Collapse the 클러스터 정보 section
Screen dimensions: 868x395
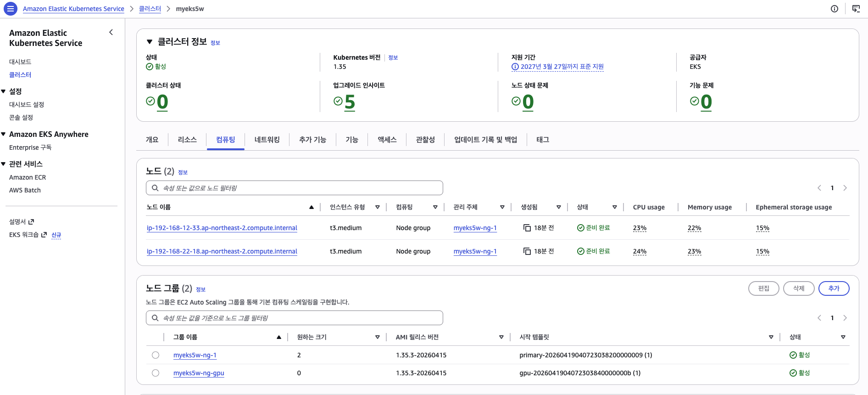pos(150,42)
